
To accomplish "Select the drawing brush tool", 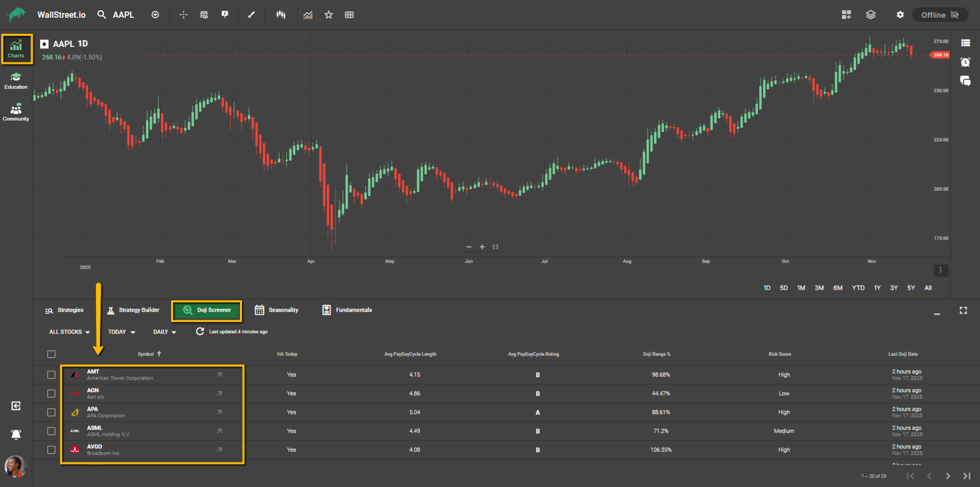I will (251, 15).
